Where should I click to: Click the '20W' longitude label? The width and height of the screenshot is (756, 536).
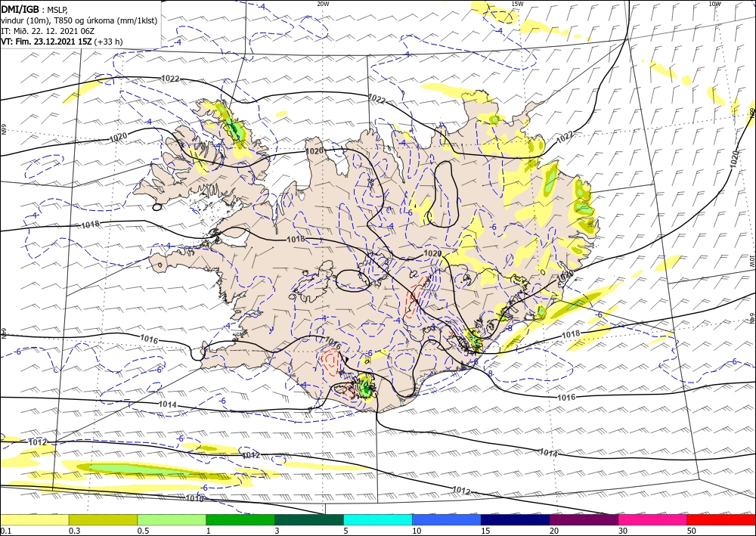[323, 4]
